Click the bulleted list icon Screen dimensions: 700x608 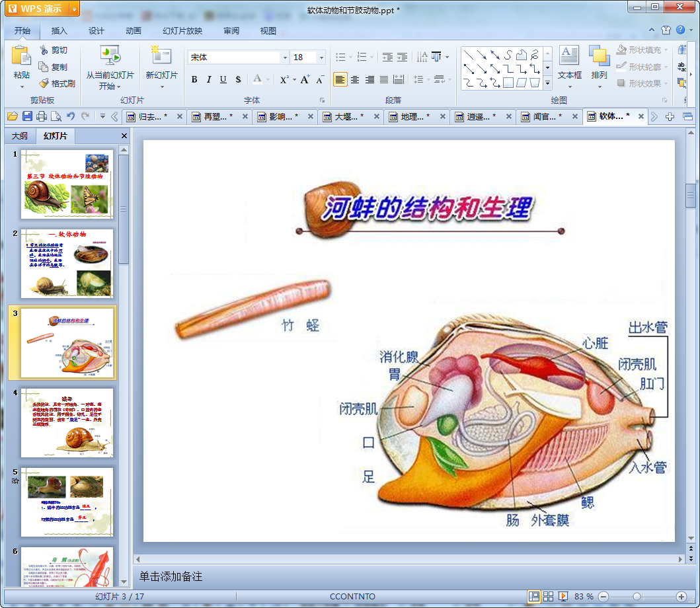point(340,57)
